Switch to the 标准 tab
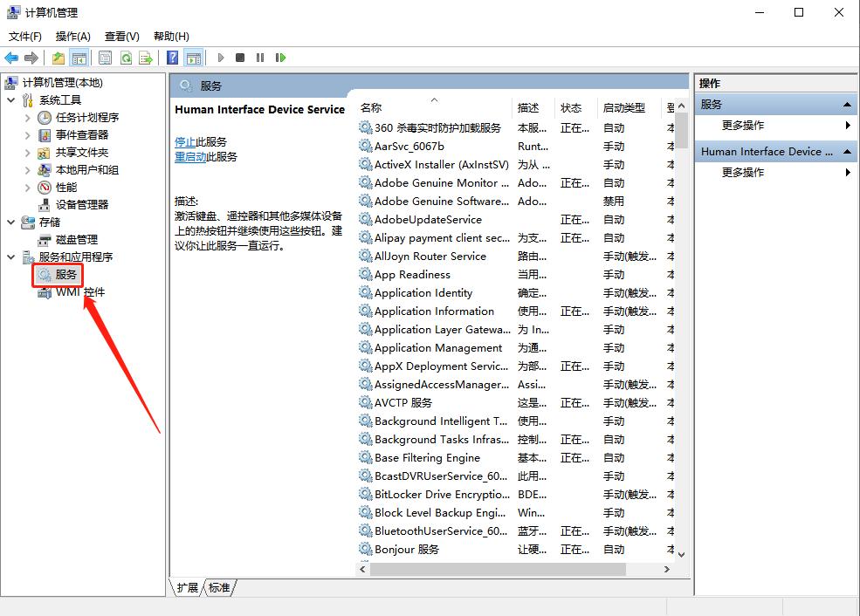This screenshot has width=860, height=616. [x=218, y=588]
